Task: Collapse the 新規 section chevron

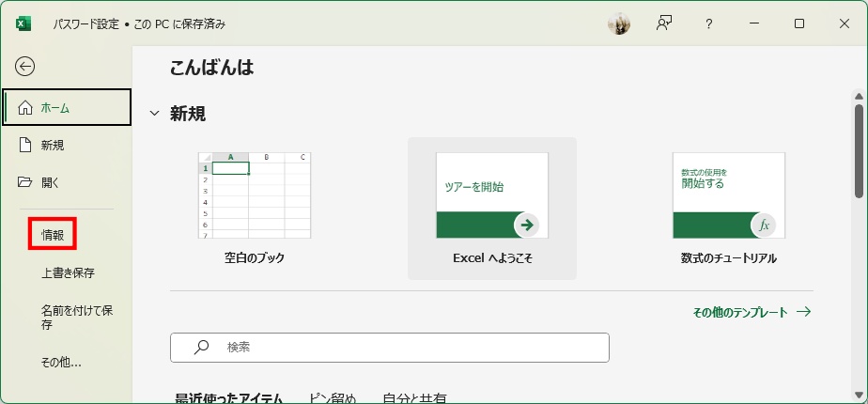Action: (155, 114)
